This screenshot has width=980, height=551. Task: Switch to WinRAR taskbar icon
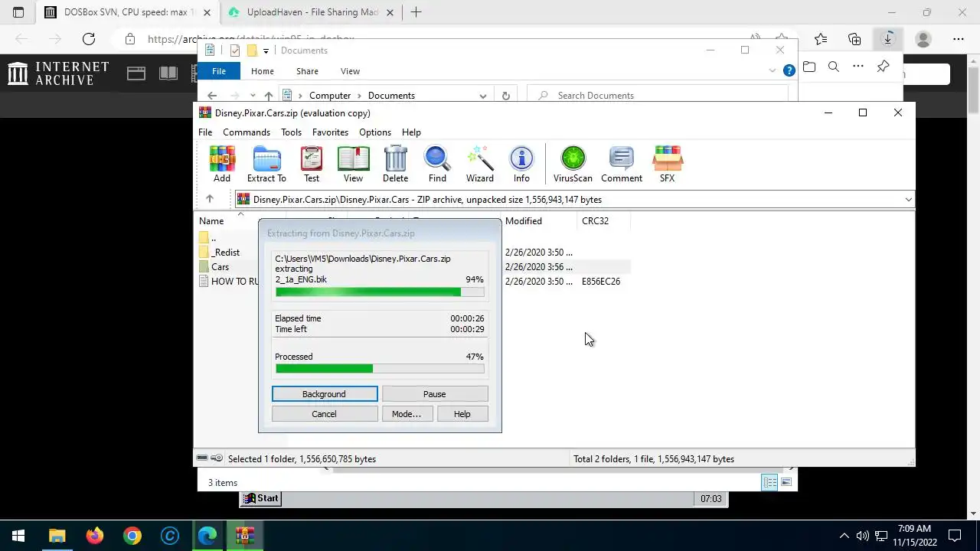[245, 536]
